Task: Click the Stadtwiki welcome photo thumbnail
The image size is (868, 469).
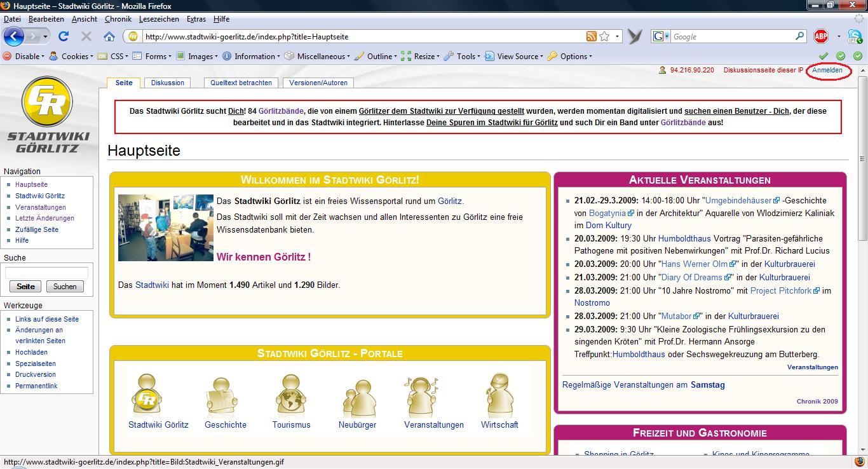Action: click(166, 228)
